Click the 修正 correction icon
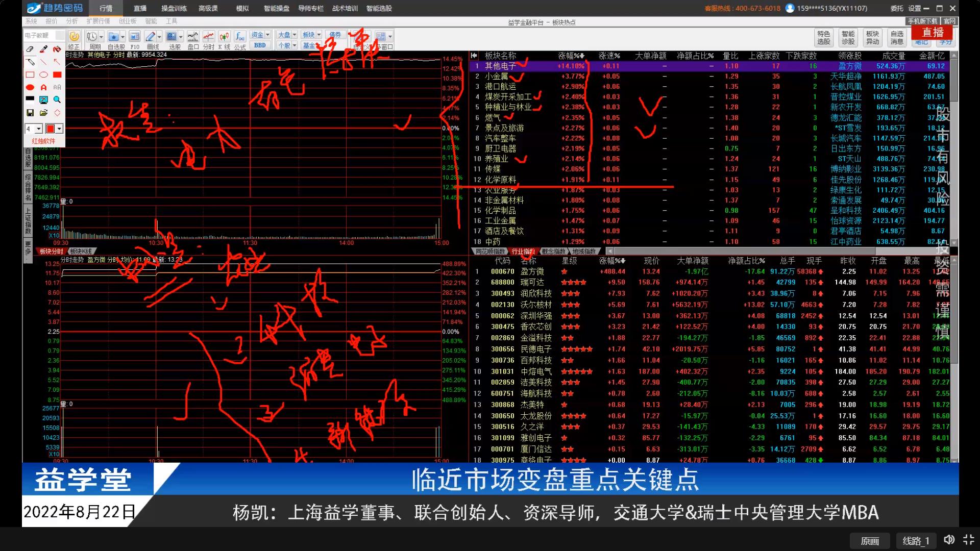The image size is (980, 551). point(74,40)
